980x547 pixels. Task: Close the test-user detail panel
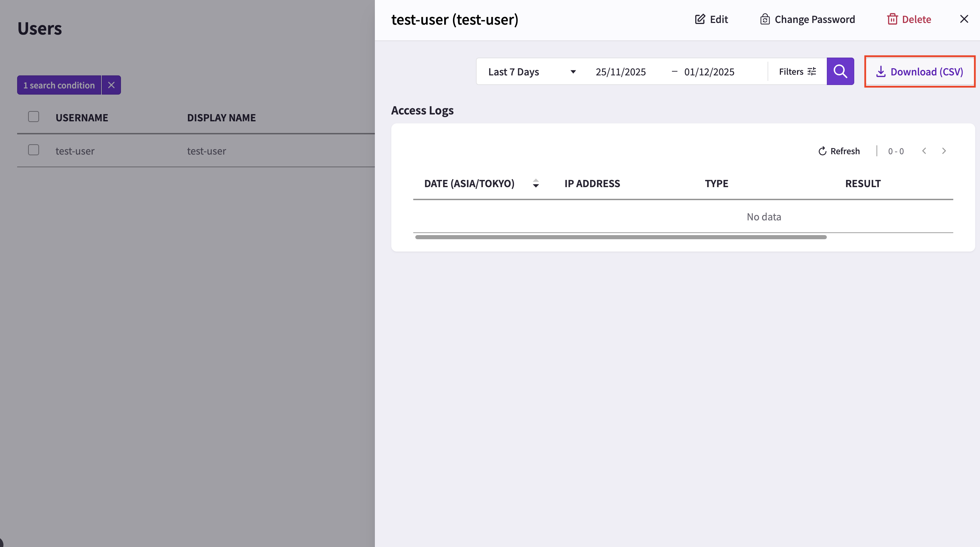point(964,19)
